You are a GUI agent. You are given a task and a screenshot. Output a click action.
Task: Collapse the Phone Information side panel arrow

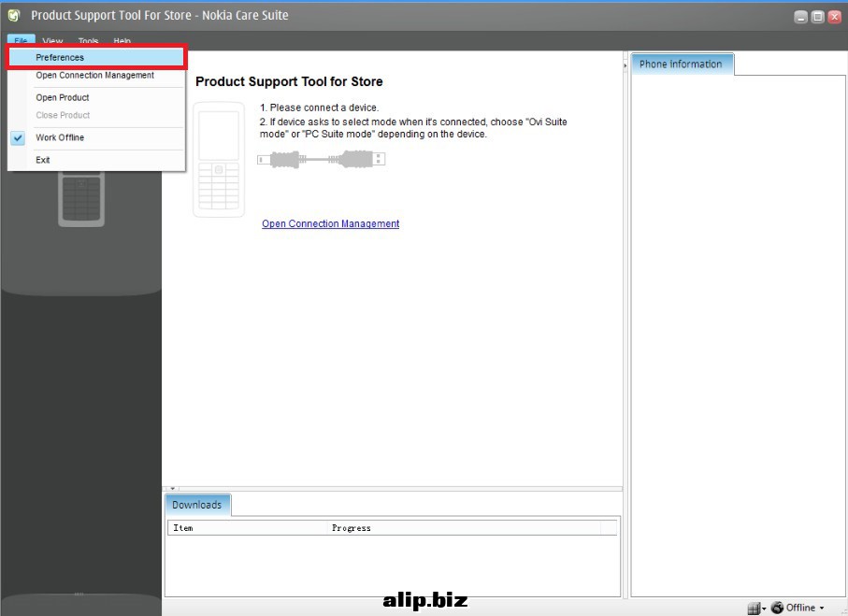point(625,65)
